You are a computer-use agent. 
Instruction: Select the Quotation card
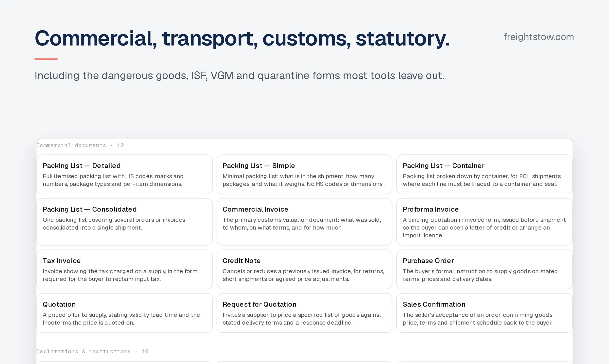pos(124,313)
